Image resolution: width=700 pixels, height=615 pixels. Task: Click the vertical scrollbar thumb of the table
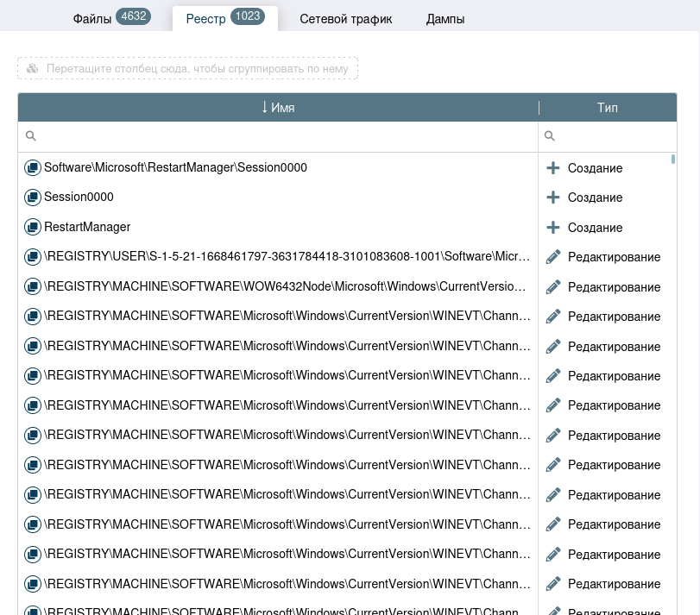(673, 160)
